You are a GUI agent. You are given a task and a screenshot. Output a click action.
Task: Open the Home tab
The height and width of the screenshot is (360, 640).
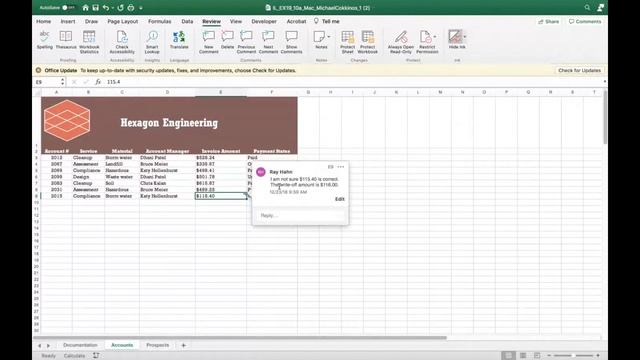click(x=44, y=21)
